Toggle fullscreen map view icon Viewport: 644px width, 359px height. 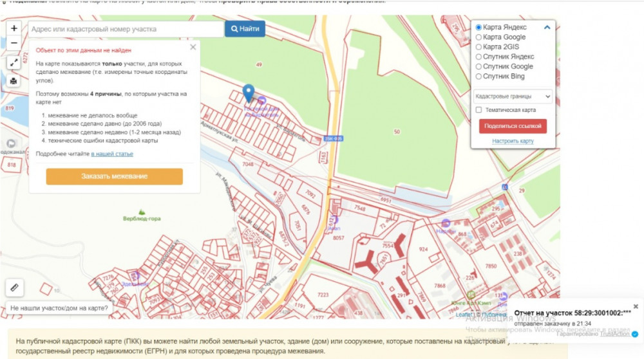pyautogui.click(x=14, y=62)
